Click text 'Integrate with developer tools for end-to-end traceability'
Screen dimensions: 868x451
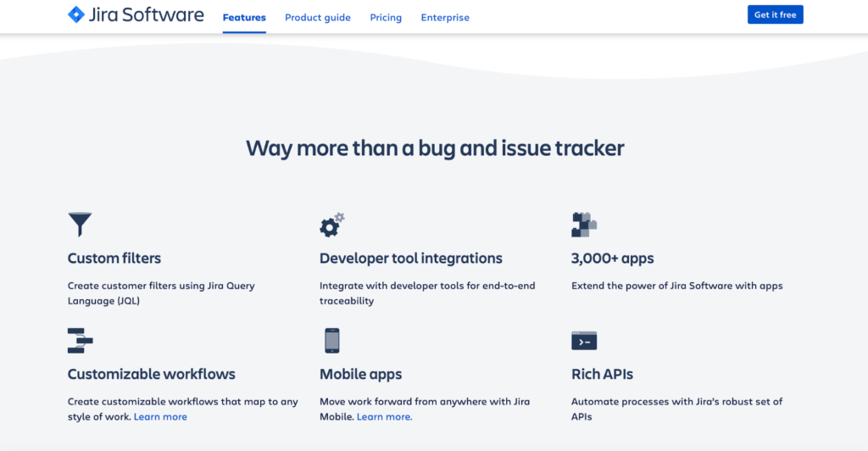[427, 293]
